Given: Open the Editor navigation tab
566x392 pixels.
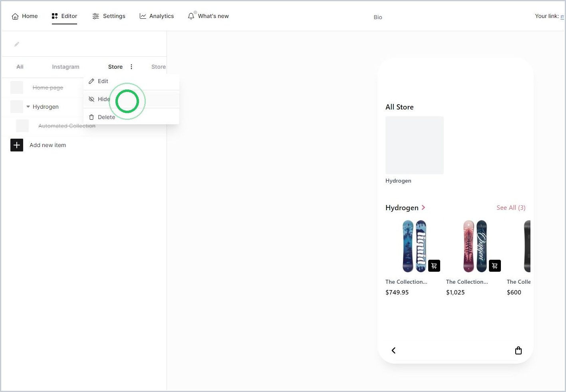Looking at the screenshot, I should point(64,16).
